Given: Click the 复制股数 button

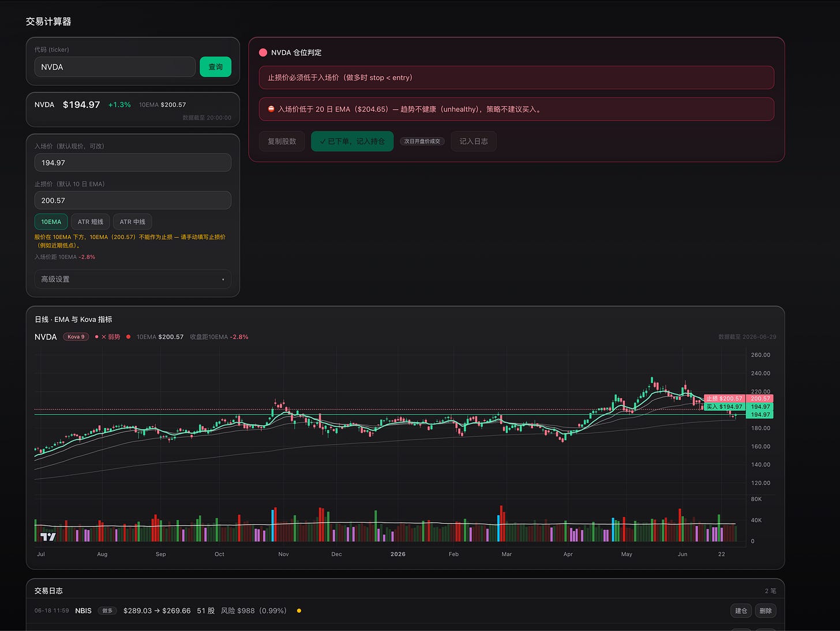Looking at the screenshot, I should (x=282, y=141).
